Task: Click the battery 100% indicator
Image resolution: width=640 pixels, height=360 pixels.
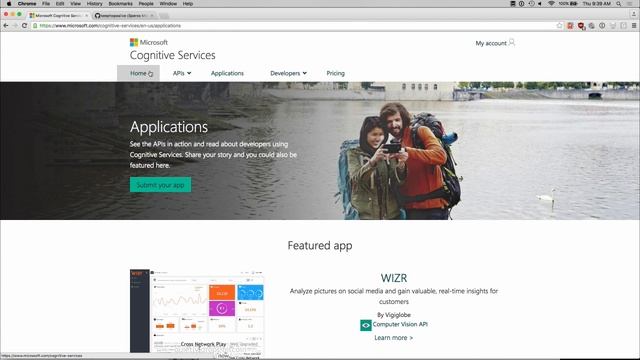Action: coord(568,4)
